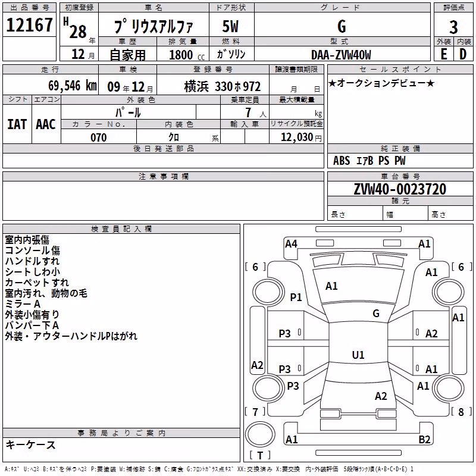This screenshot has width=476, height=476.
Task: Click the mileage 69,546 km
Action: tap(73, 86)
